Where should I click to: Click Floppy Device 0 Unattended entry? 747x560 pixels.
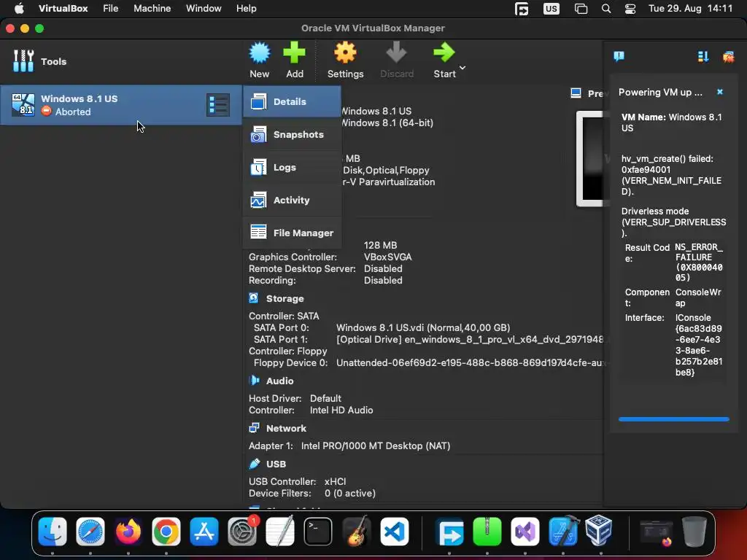(x=470, y=363)
